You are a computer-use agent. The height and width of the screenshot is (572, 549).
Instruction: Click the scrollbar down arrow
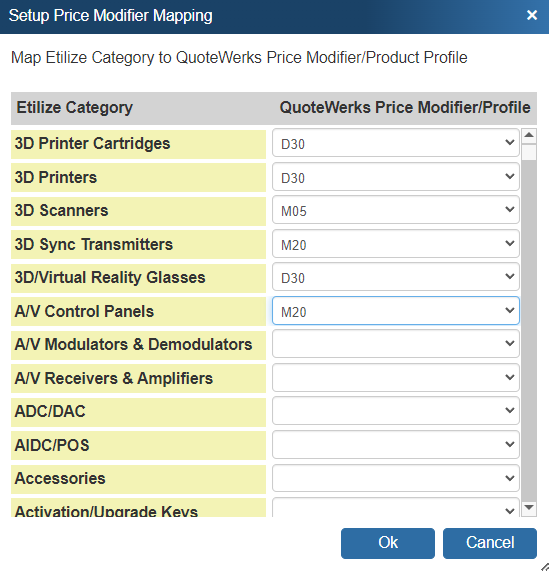point(529,508)
